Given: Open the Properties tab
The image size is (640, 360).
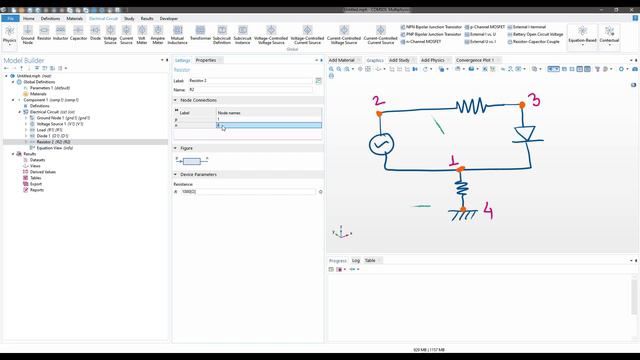Looking at the screenshot, I should (x=206, y=60).
